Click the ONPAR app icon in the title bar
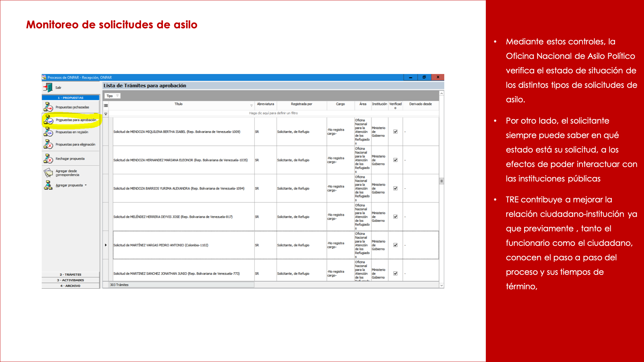The width and height of the screenshot is (644, 362). 44,77
